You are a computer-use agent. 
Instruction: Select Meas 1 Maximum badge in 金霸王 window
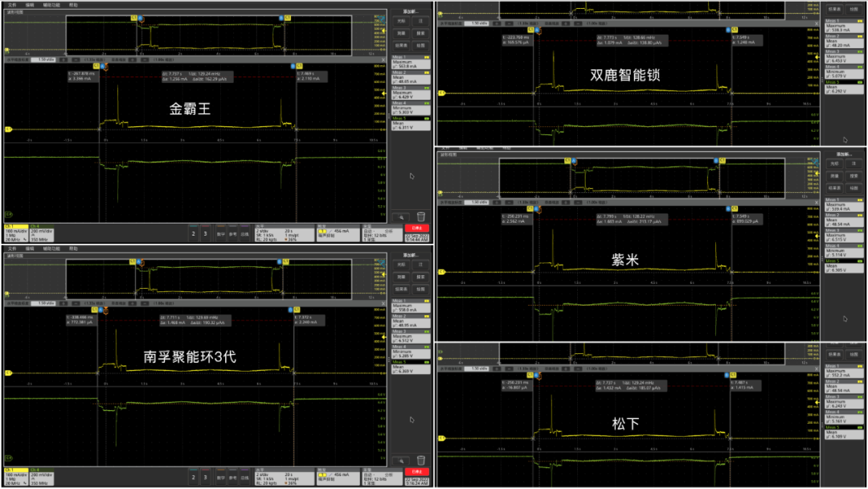pyautogui.click(x=411, y=62)
